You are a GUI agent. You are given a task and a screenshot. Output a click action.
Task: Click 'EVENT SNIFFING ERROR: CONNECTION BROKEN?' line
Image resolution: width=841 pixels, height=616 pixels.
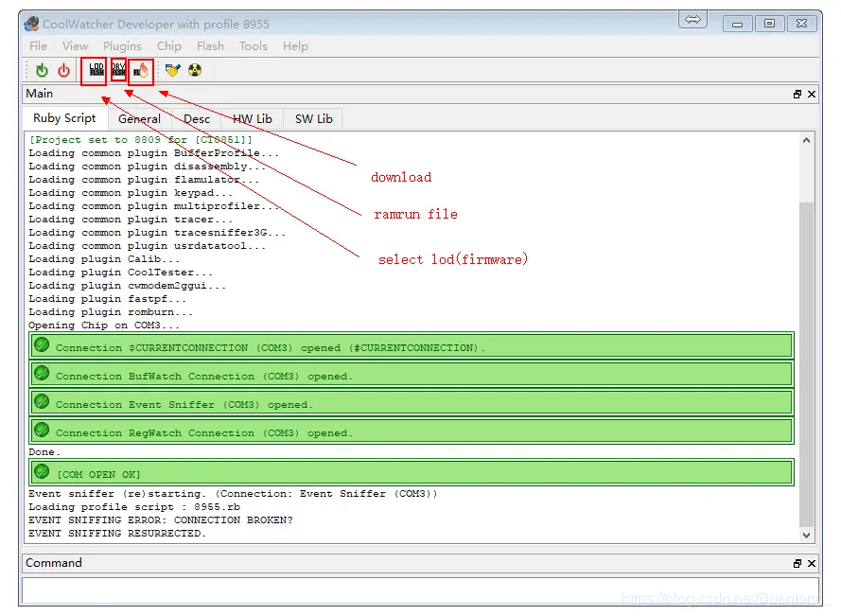[161, 520]
